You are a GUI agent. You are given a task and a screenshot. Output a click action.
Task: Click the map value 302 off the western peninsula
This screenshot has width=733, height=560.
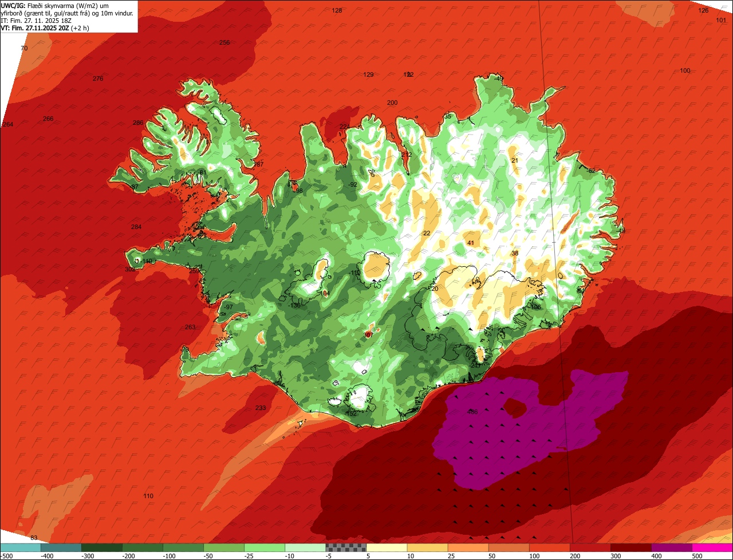[130, 269]
